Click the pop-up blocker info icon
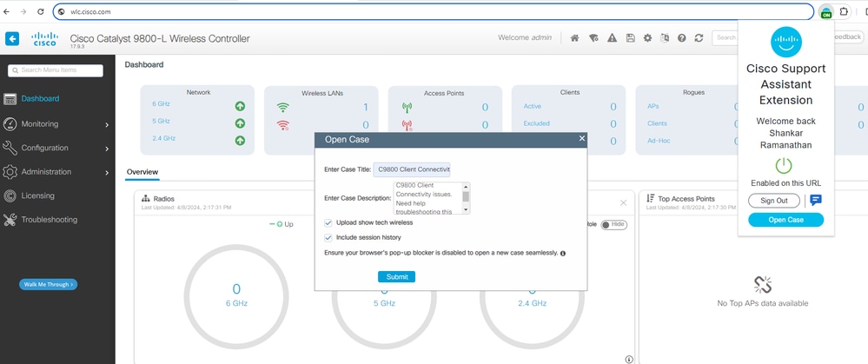The width and height of the screenshot is (868, 364). [563, 254]
